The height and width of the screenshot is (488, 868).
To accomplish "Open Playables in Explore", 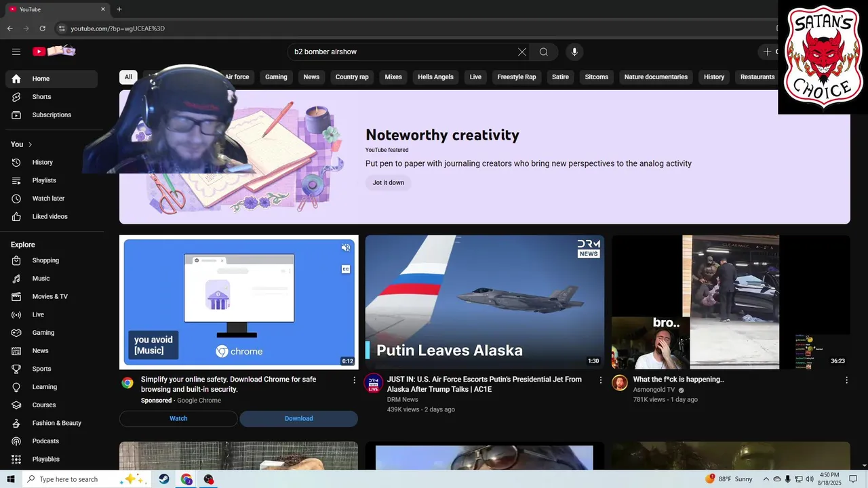I will (52, 459).
